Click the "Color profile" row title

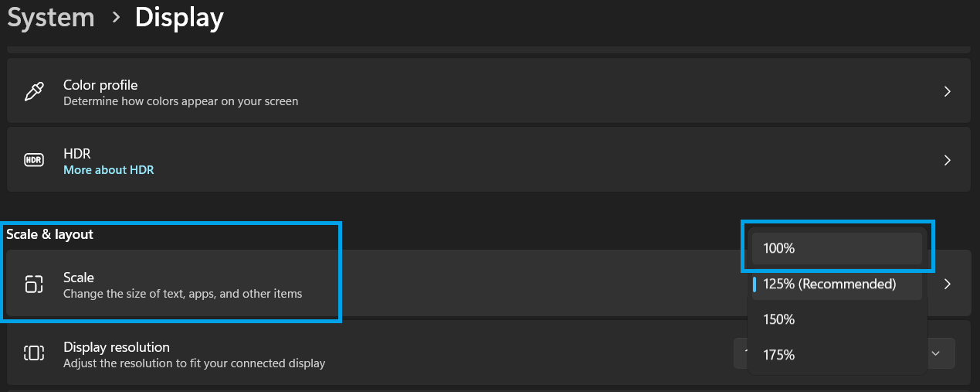[100, 84]
